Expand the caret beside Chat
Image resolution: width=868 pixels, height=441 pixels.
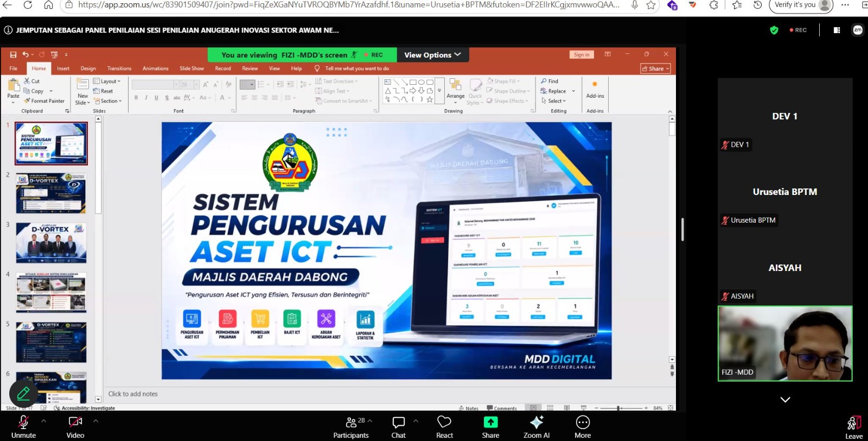coord(416,421)
